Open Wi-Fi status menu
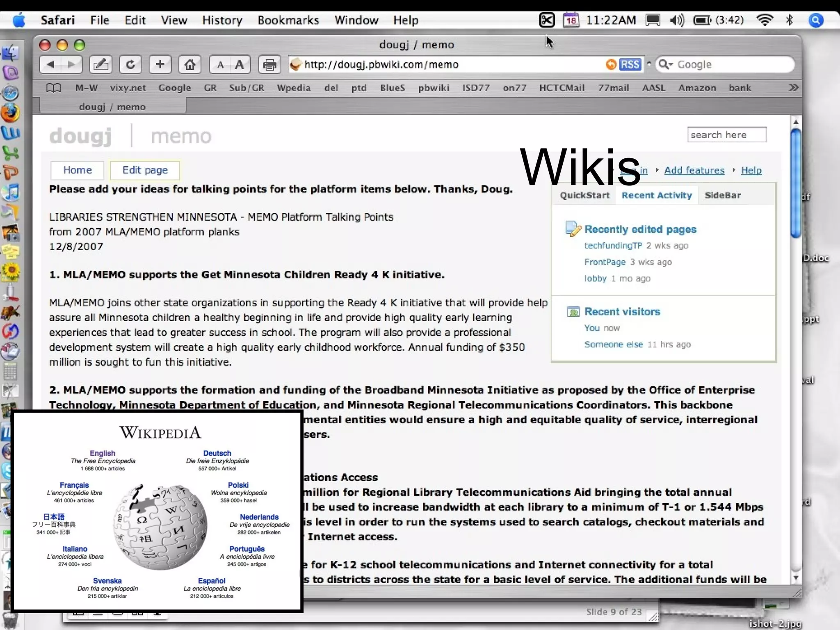This screenshot has width=840, height=630. (765, 20)
